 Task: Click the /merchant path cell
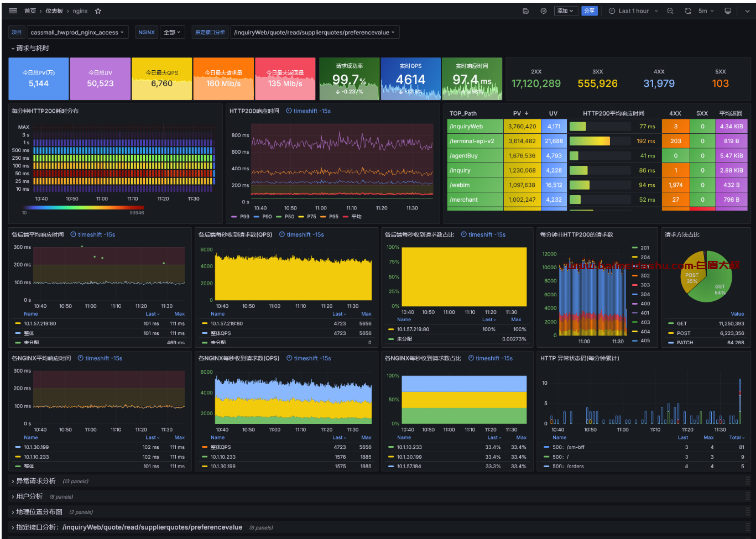point(475,200)
